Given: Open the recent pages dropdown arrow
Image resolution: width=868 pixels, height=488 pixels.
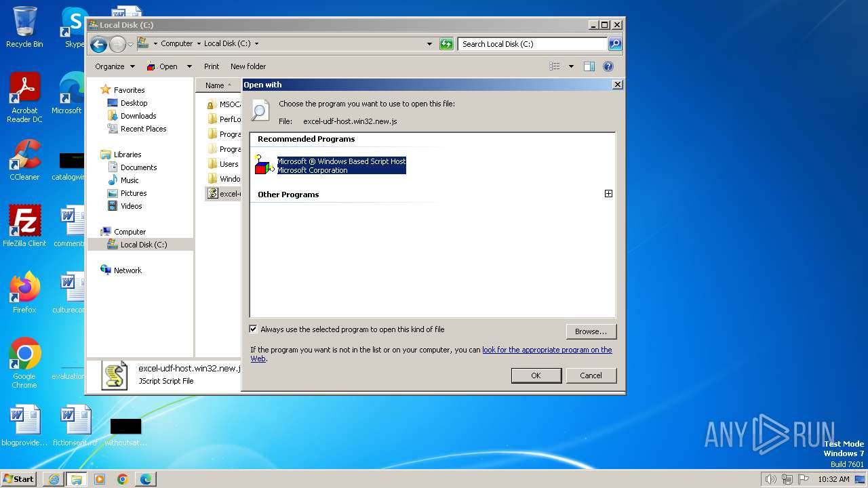Looking at the screenshot, I should (x=131, y=44).
